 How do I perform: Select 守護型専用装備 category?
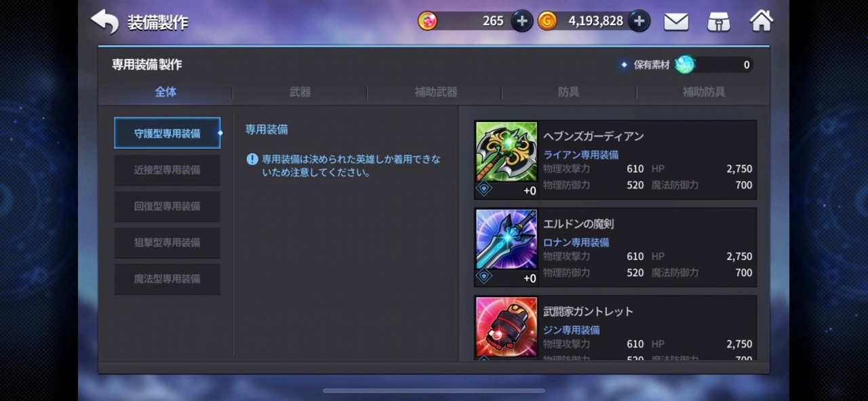click(x=167, y=134)
